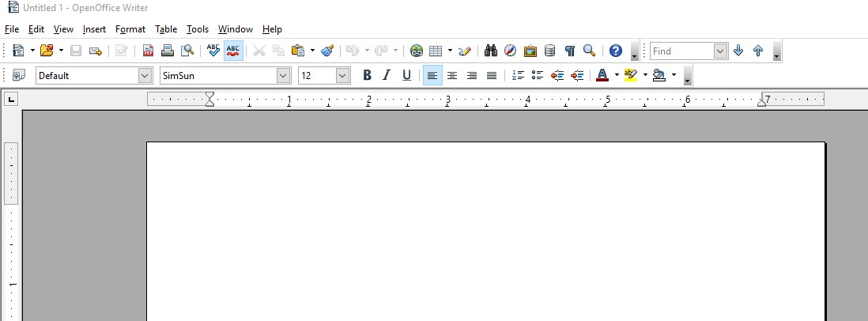Decrease indent icon

(557, 75)
